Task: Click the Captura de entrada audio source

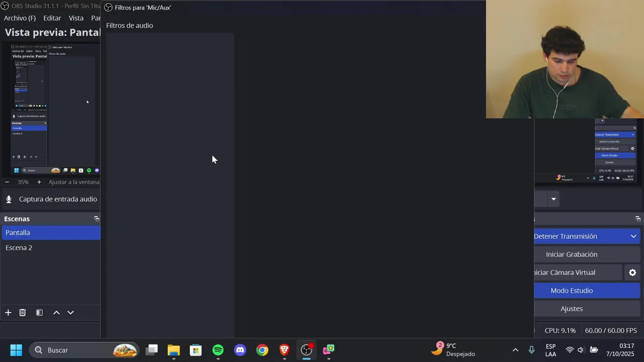Action: click(x=58, y=199)
